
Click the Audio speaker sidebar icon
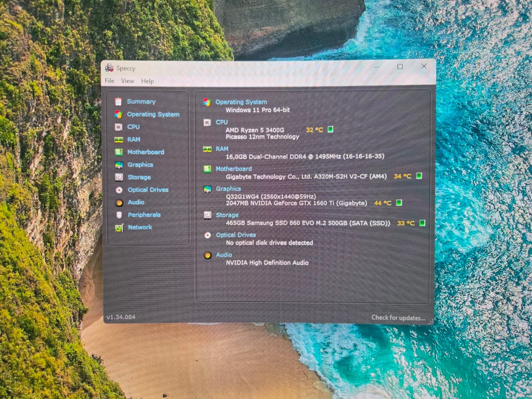119,203
